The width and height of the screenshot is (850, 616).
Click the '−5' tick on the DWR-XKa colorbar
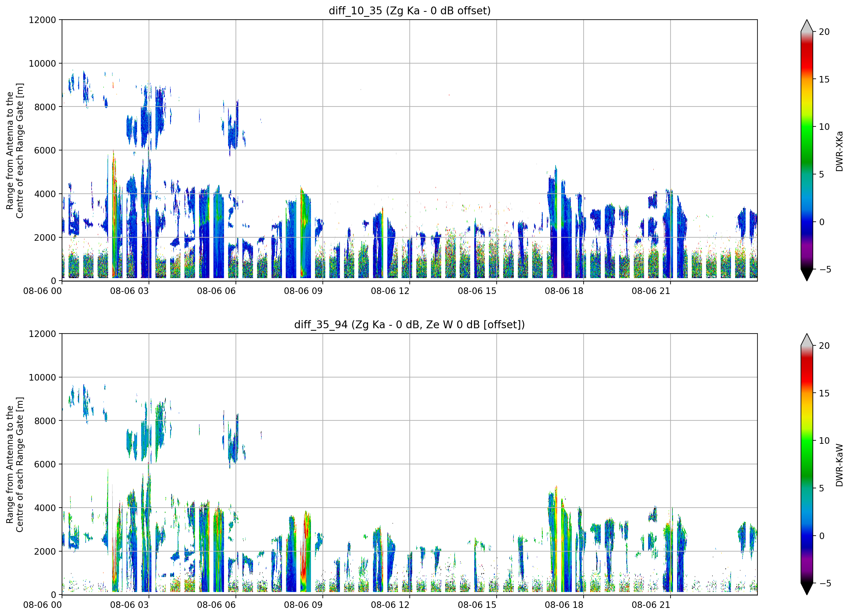pyautogui.click(x=825, y=269)
